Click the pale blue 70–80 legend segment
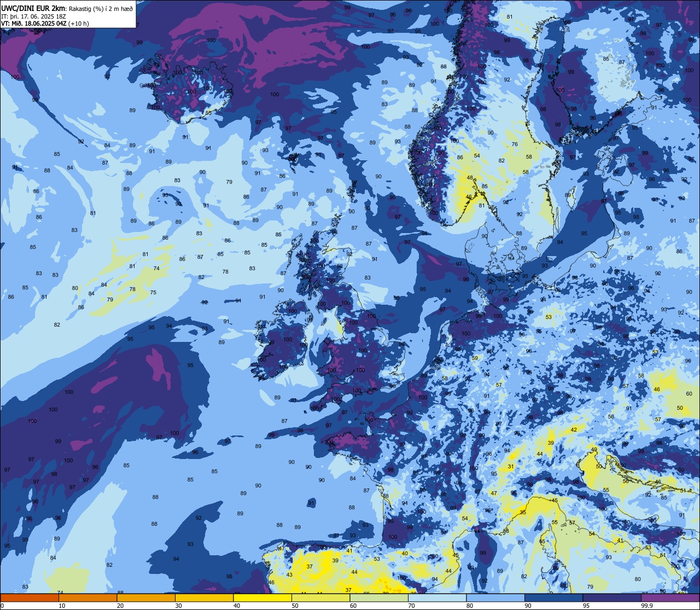The height and width of the screenshot is (610, 700). (x=437, y=598)
